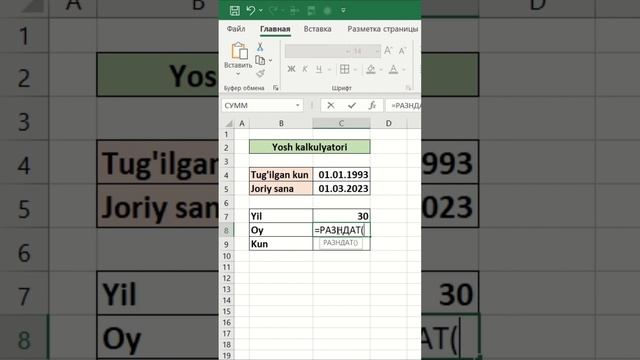Click the Yil label cell
The height and width of the screenshot is (360, 640).
pyautogui.click(x=281, y=216)
